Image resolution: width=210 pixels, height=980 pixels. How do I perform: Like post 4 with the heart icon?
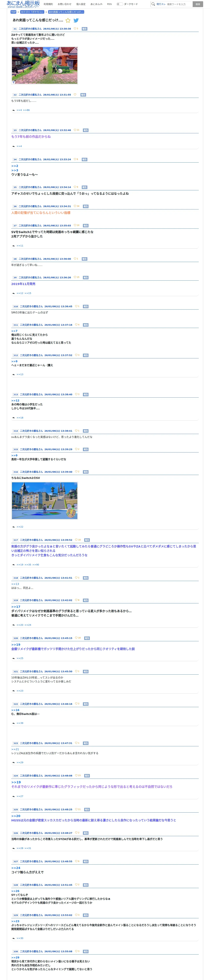tap(75, 159)
